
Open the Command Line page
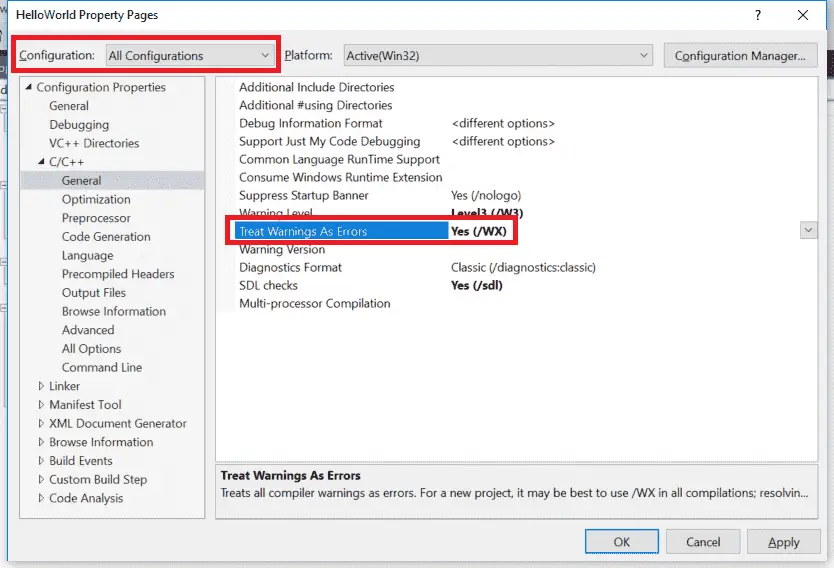(102, 367)
